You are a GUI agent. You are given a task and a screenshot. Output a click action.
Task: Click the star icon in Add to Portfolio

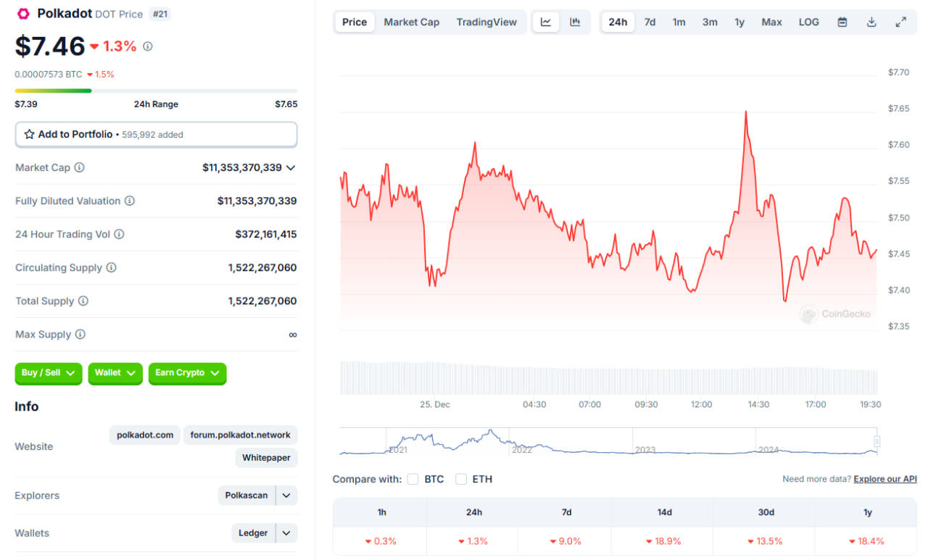tap(29, 135)
